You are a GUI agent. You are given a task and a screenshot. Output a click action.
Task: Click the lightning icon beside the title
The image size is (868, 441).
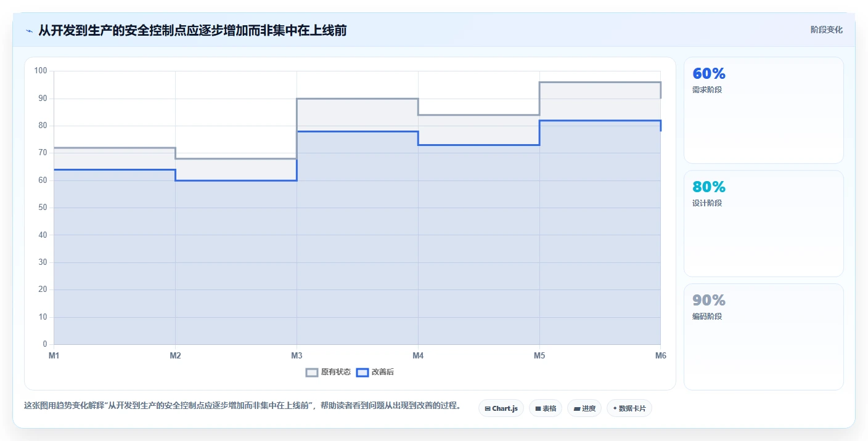29,31
